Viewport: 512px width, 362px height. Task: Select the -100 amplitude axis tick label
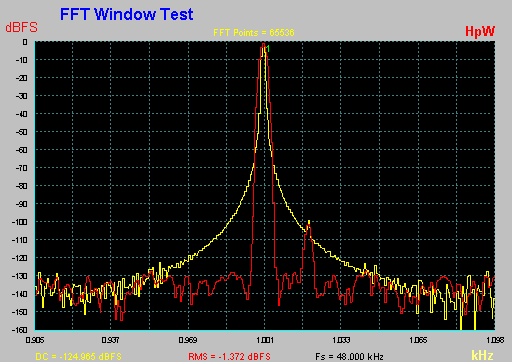click(x=20, y=222)
